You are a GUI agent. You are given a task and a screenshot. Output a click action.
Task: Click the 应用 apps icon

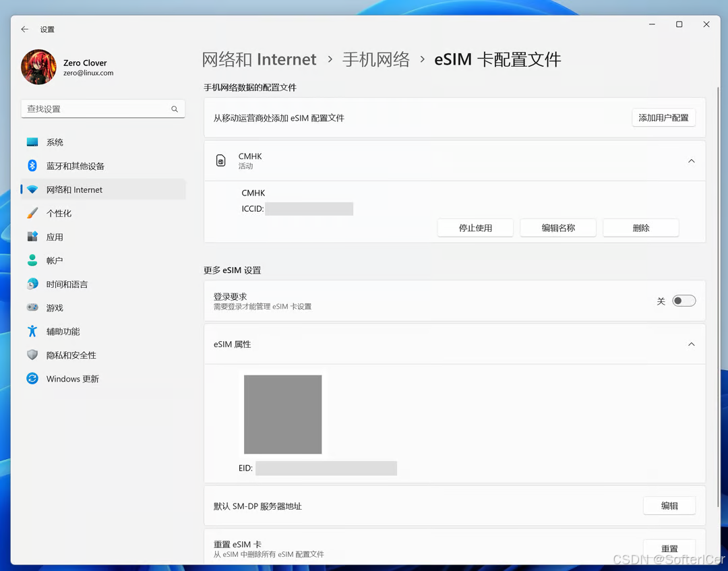click(x=32, y=237)
